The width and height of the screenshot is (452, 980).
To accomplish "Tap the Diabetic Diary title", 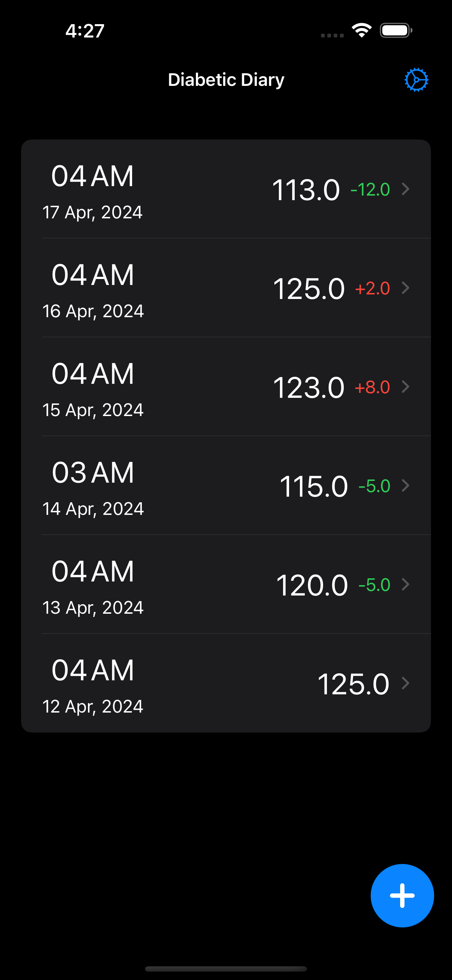I will [x=226, y=80].
